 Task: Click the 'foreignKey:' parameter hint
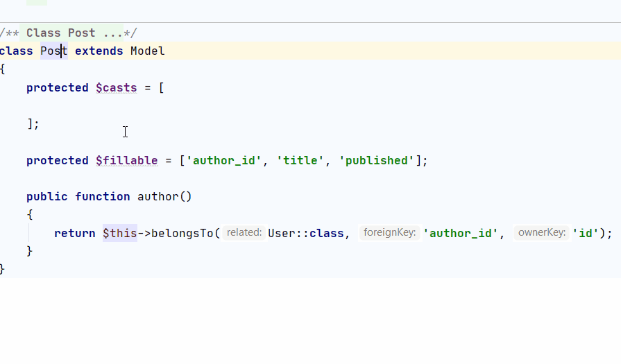tap(390, 233)
